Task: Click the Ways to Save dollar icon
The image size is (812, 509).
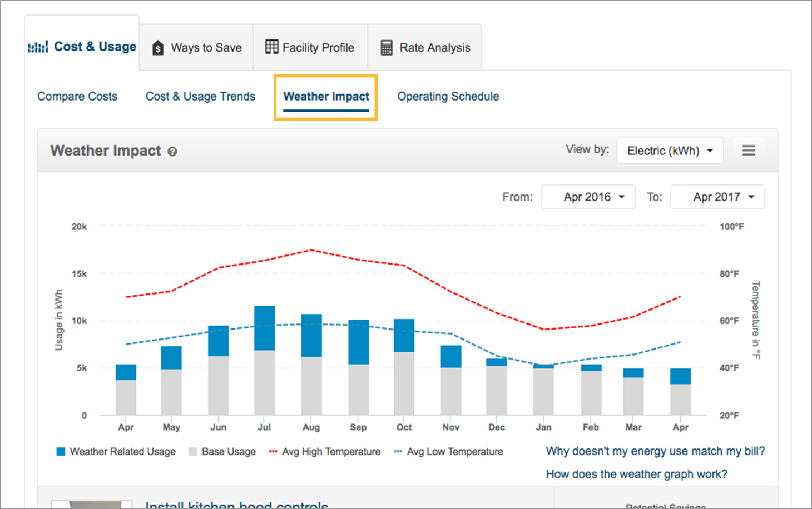Action: tap(158, 48)
